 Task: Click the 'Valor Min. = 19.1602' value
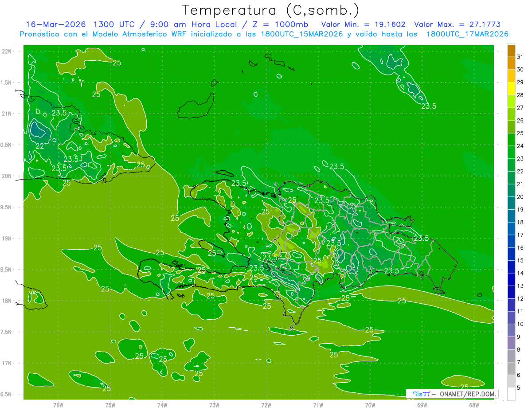point(364,24)
